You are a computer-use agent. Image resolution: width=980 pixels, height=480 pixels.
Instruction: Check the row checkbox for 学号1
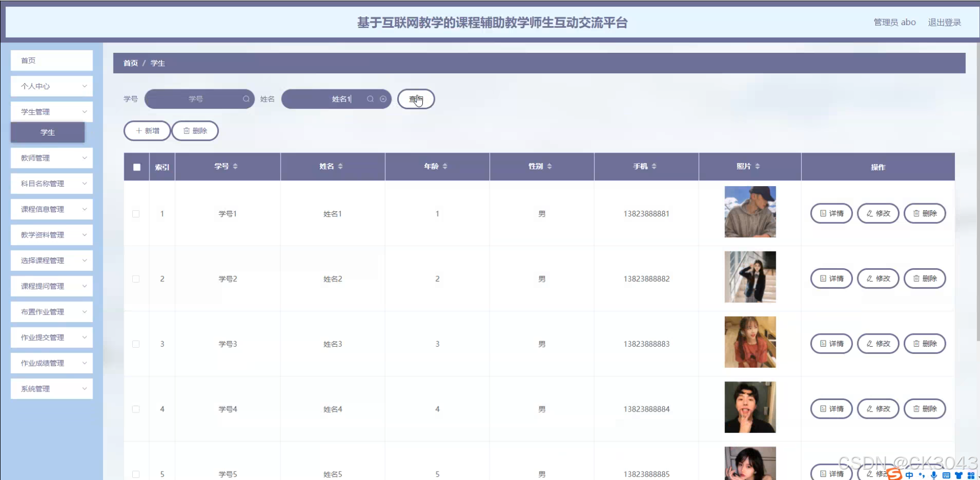pyautogui.click(x=136, y=214)
